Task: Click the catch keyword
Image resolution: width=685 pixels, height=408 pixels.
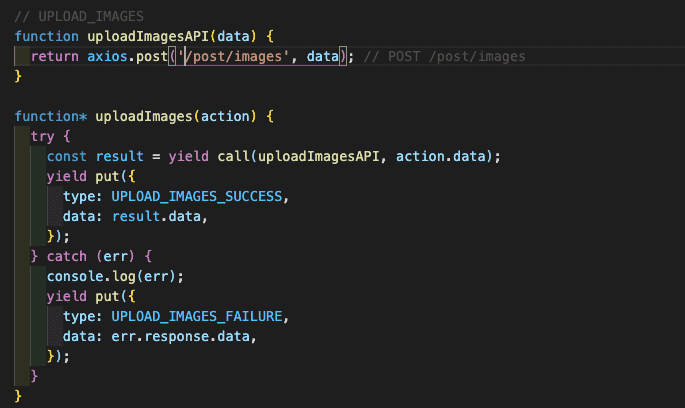Action: [x=67, y=256]
